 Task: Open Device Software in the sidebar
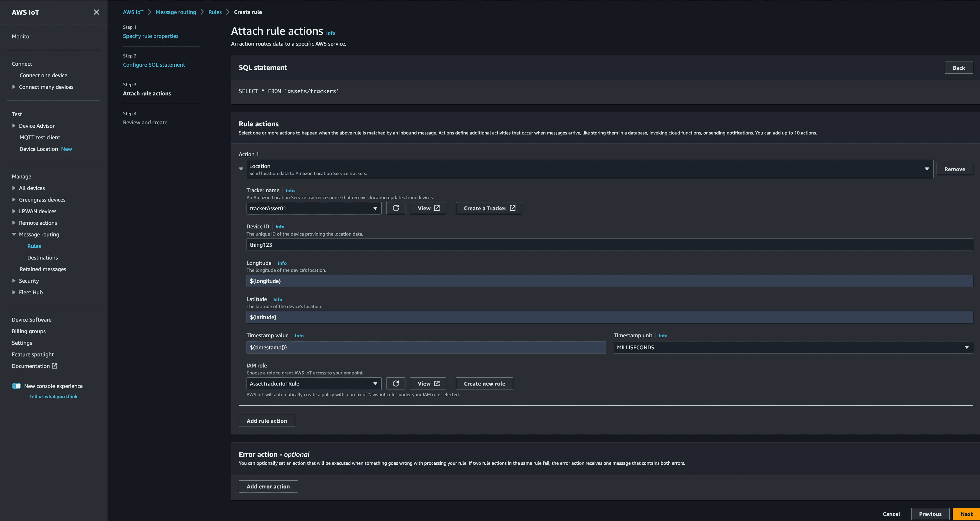pos(32,319)
